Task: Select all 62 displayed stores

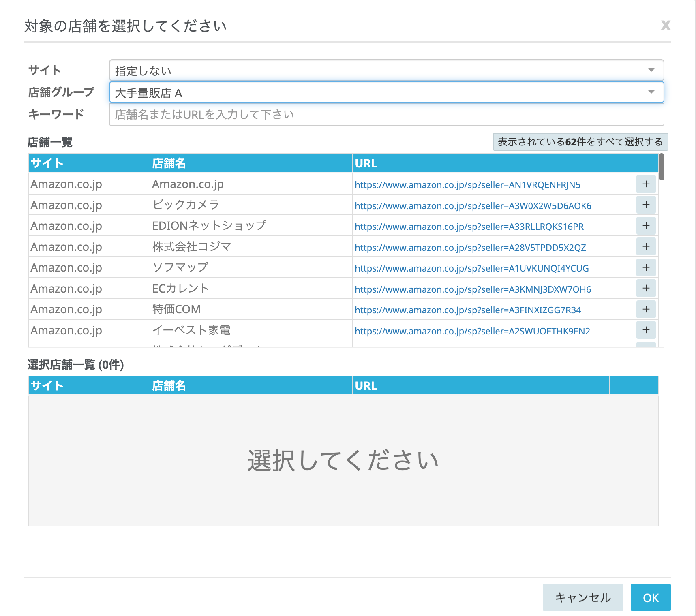Action: pos(580,142)
